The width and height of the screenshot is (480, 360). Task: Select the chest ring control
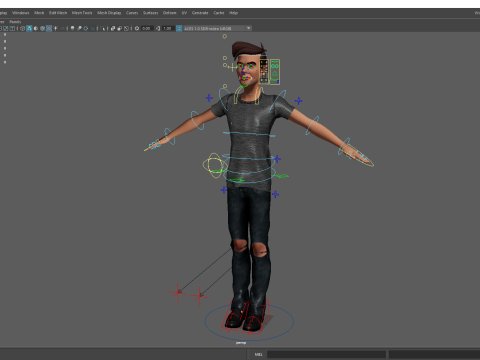tap(249, 134)
